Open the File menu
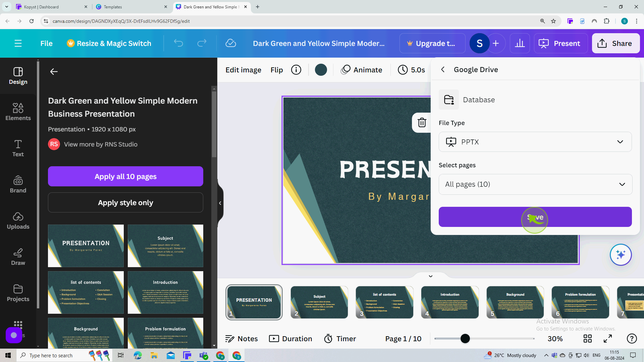644x362 pixels. (x=46, y=43)
